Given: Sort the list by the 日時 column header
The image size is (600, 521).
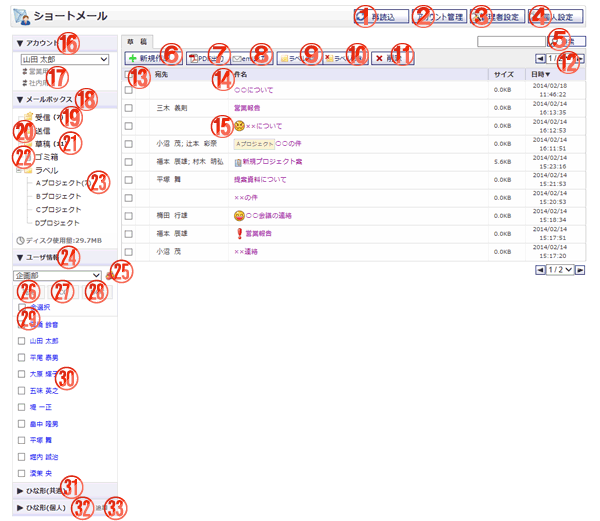Looking at the screenshot, I should click(540, 75).
